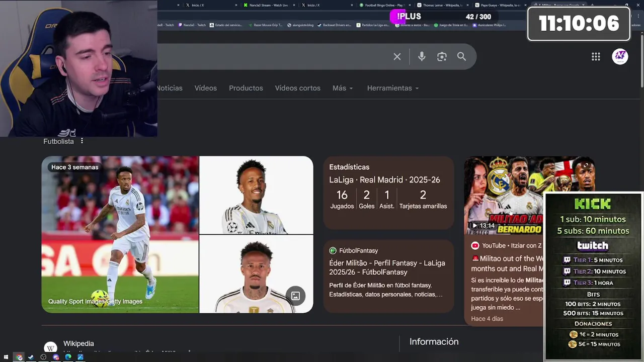
Task: Switch to the Nancla3 Stream tab
Action: [x=269, y=5]
